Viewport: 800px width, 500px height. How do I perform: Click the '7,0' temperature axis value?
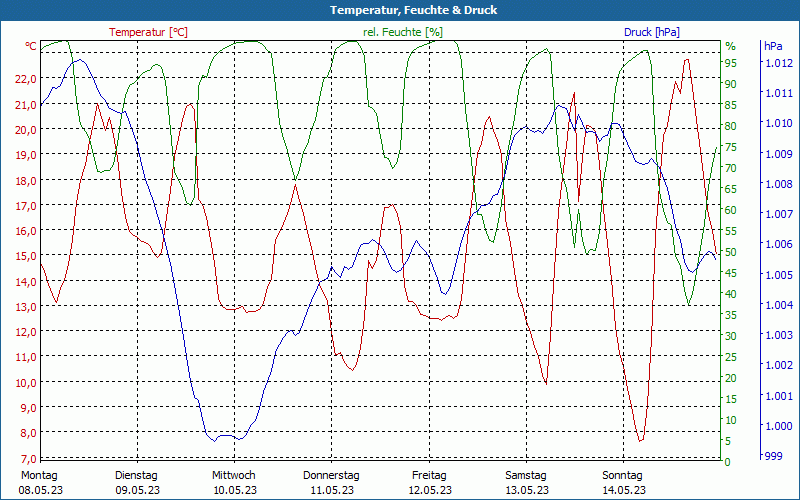point(28,458)
